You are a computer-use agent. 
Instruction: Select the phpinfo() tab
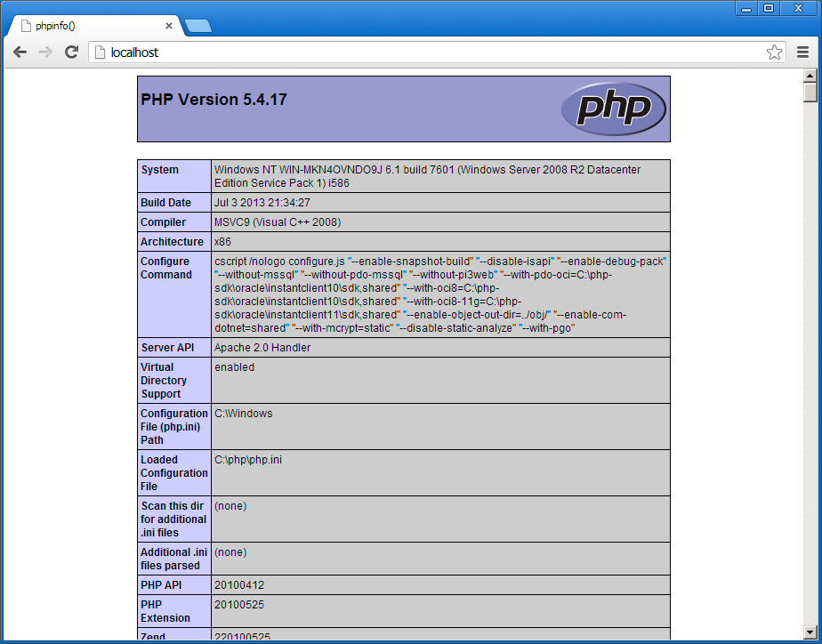(94, 26)
